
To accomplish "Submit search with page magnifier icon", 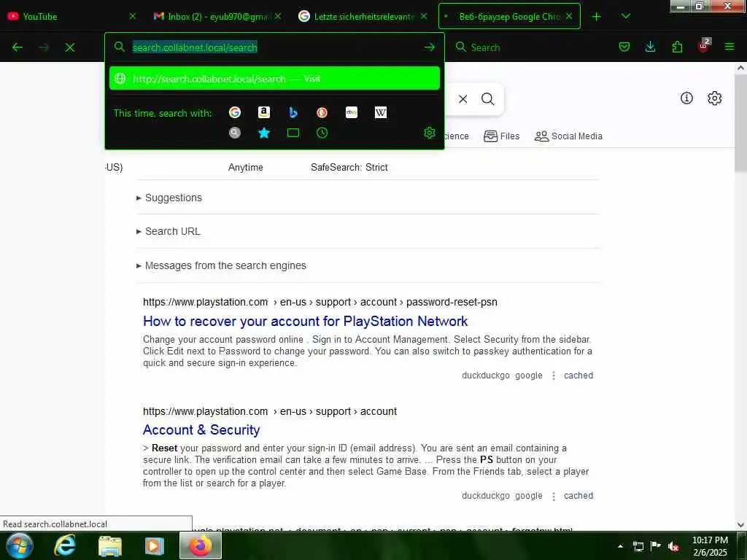I will pyautogui.click(x=487, y=99).
